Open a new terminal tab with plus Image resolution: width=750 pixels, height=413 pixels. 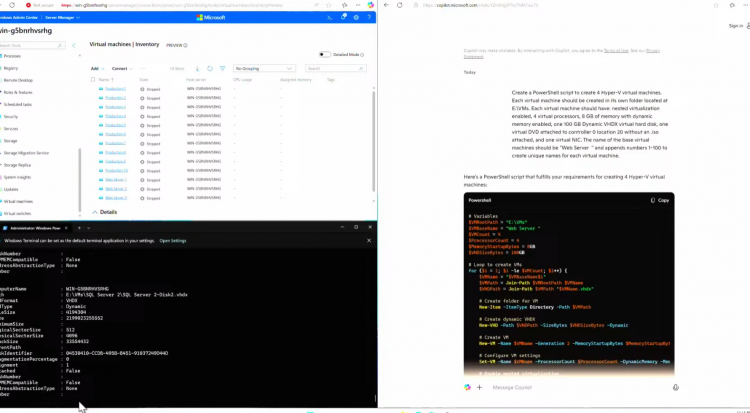pyautogui.click(x=79, y=228)
